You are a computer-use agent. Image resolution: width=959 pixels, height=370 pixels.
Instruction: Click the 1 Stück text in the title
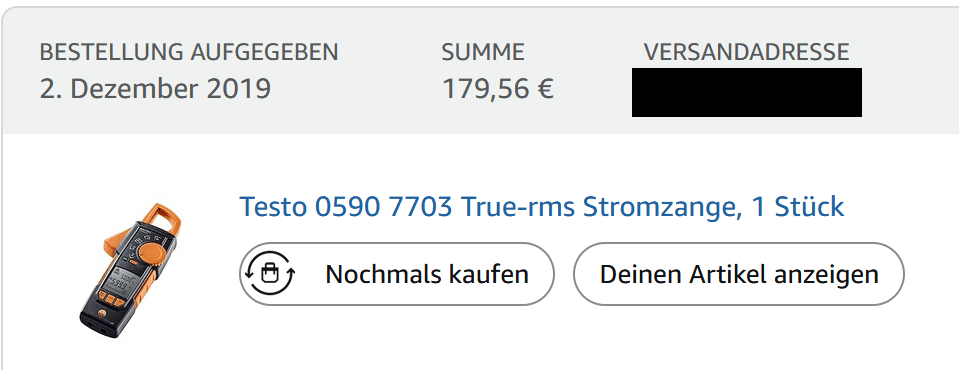point(798,207)
